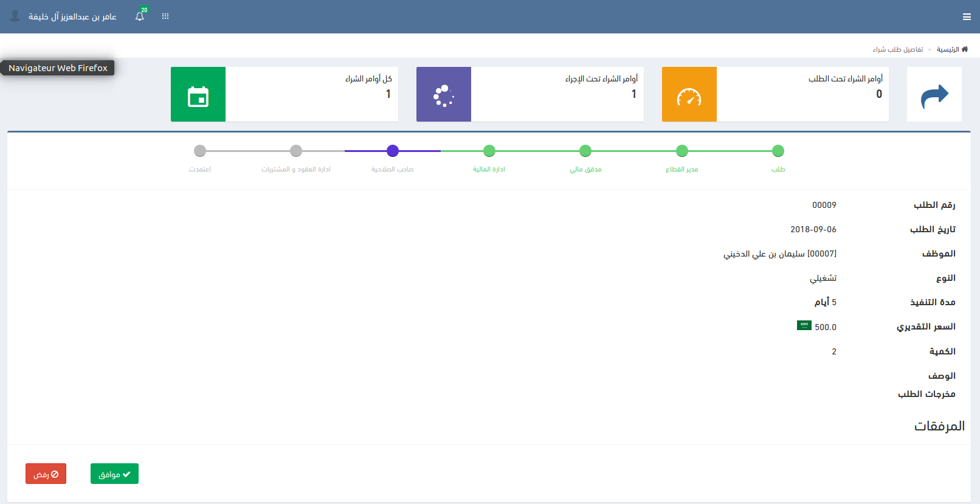
Task: Select the طلب step marker
Action: (778, 151)
